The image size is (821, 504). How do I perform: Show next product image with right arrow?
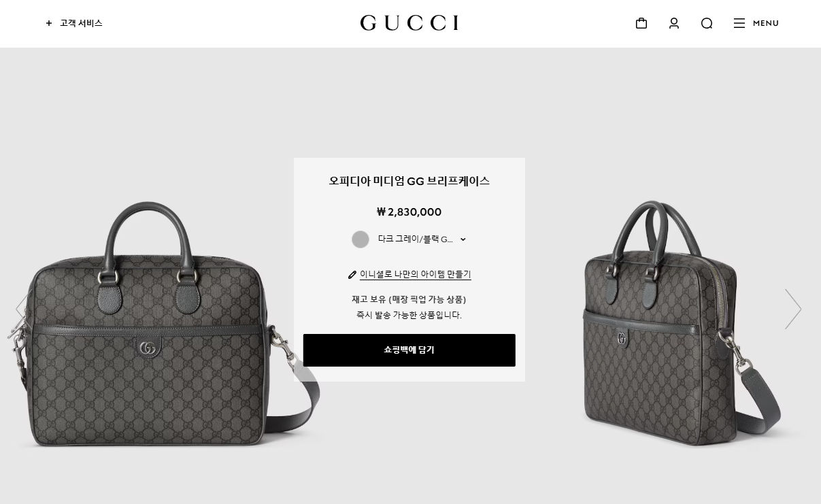[x=793, y=309]
